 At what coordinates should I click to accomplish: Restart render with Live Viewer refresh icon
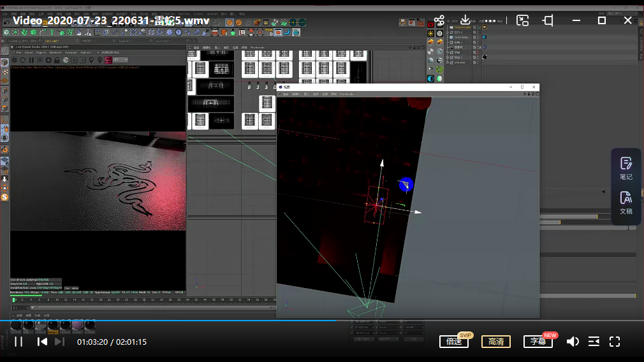(23, 60)
